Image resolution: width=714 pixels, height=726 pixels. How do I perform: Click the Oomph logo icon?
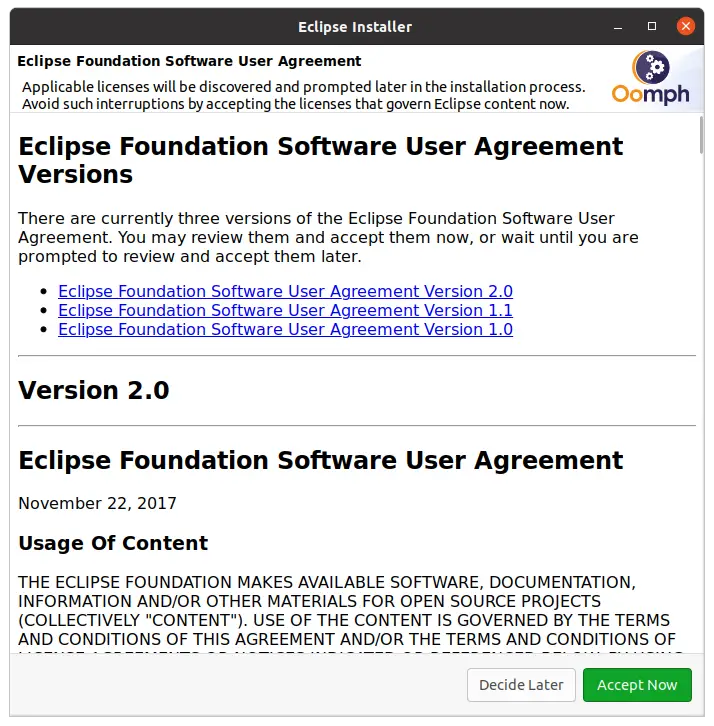click(x=651, y=78)
